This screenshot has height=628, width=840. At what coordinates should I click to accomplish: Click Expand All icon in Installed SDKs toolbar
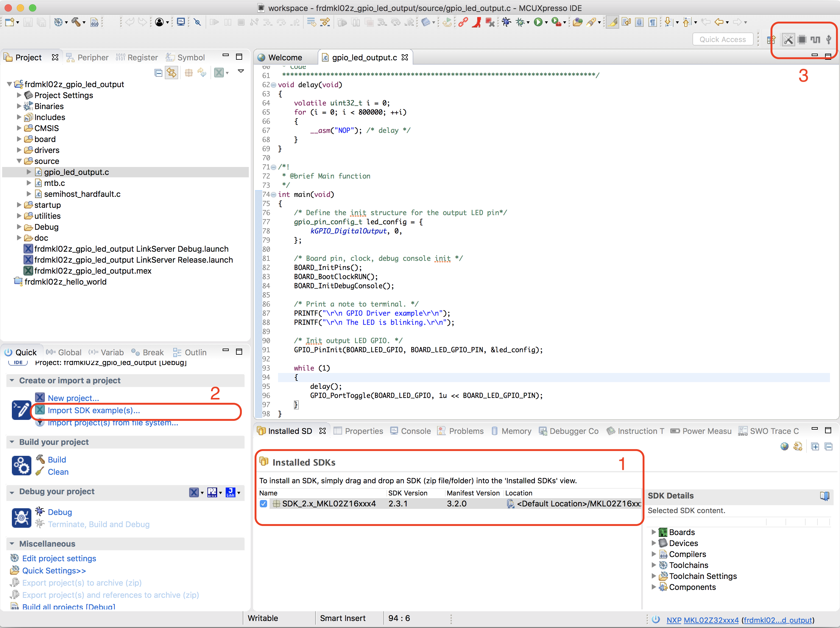click(x=815, y=446)
